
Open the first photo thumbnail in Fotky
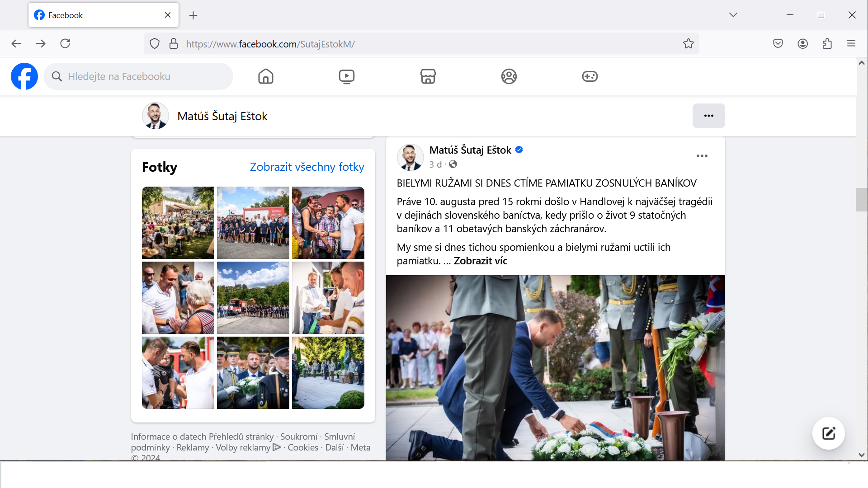(x=178, y=222)
